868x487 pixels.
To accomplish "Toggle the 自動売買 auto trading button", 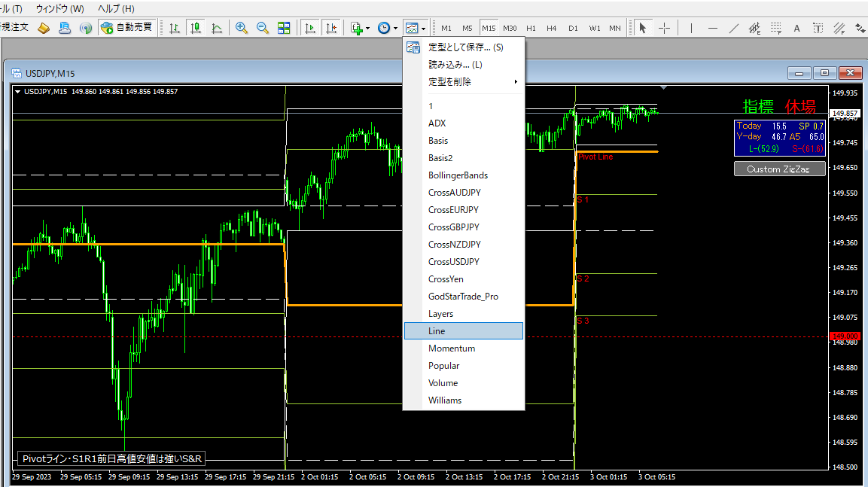I will click(x=126, y=28).
